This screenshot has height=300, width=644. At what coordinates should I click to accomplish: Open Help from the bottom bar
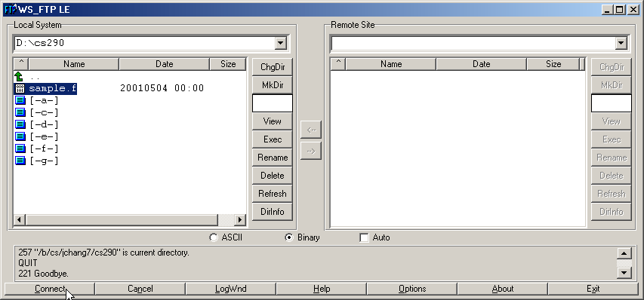click(x=321, y=289)
